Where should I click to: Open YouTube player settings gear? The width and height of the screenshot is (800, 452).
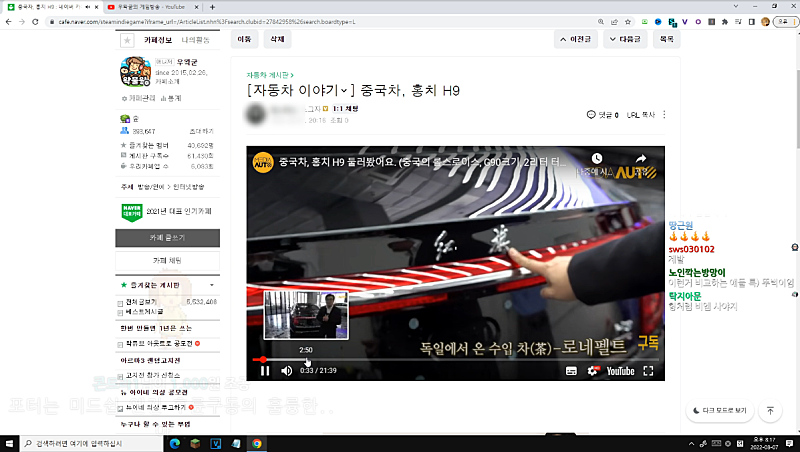(592, 371)
